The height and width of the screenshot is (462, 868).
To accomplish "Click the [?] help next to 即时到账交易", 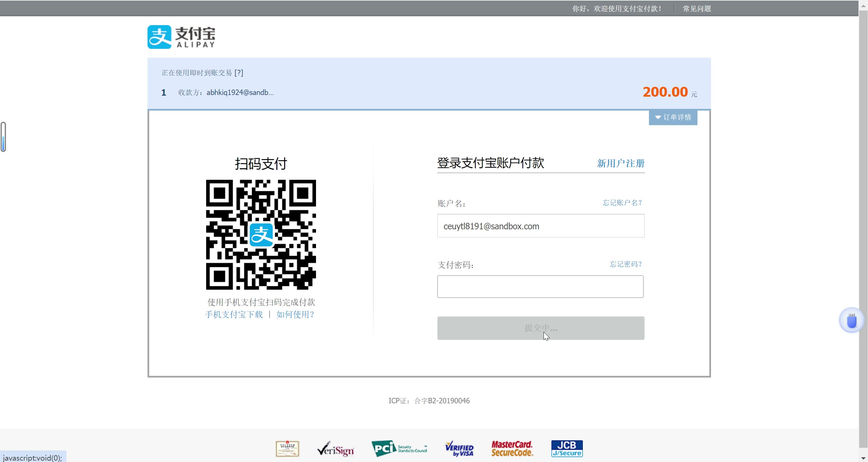I will click(x=239, y=73).
